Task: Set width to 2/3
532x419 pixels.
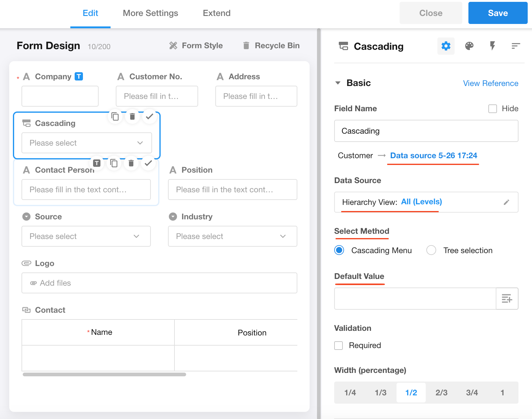Action: (x=441, y=393)
